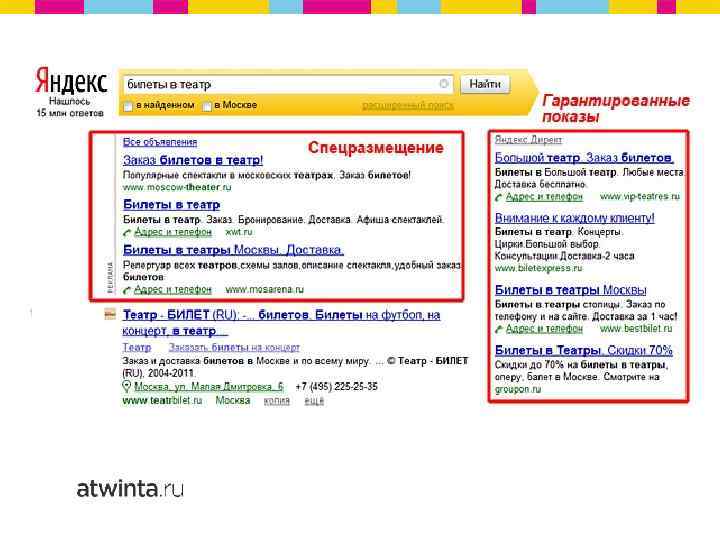
Task: Open the www.vip-teatres.ru URL
Action: click(x=640, y=197)
